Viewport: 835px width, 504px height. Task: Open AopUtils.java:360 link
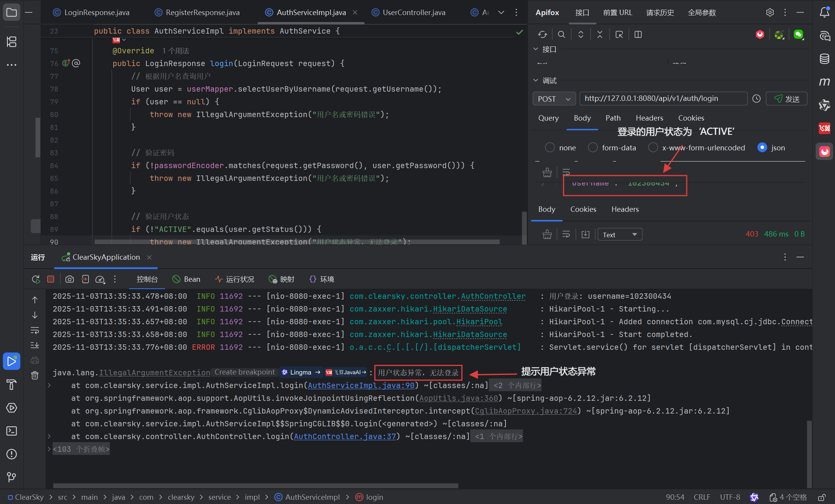point(459,398)
